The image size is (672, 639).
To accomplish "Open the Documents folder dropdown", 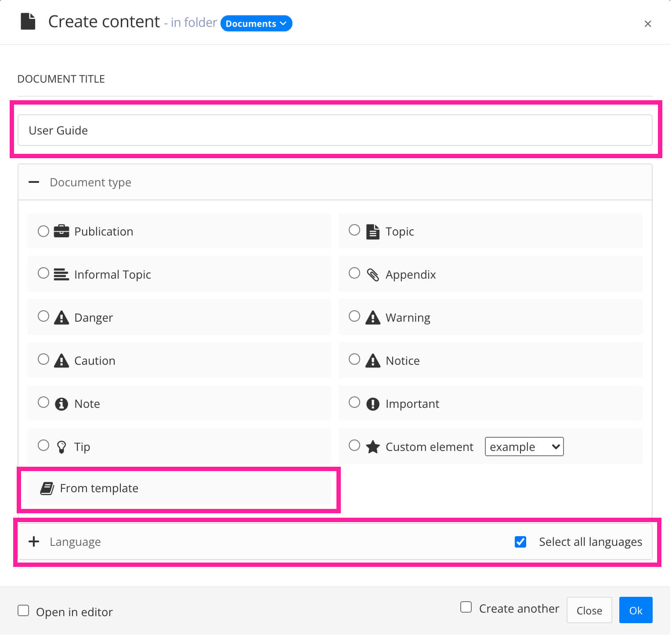I will (x=256, y=23).
